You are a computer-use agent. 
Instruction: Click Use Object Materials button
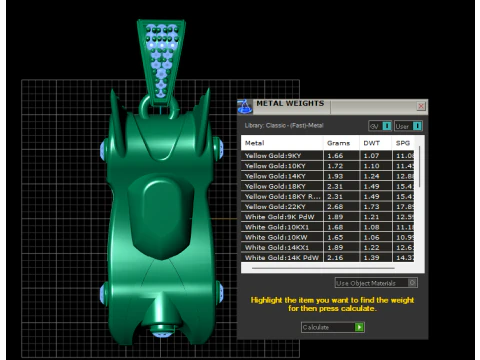click(376, 283)
